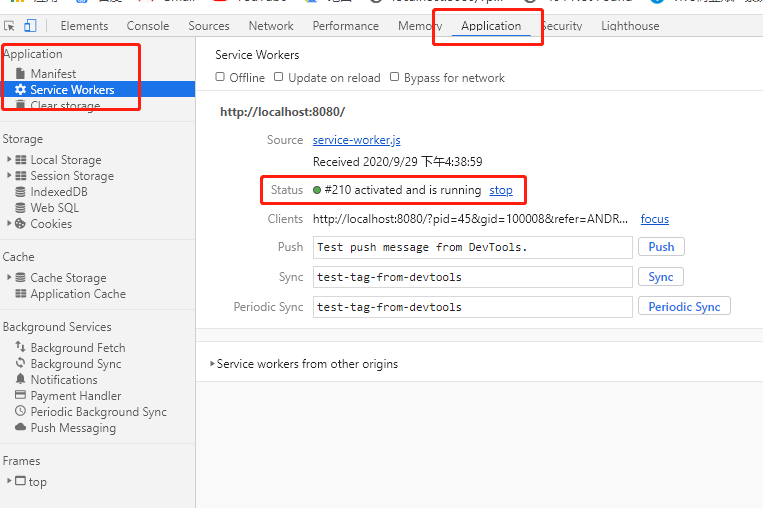Go to the Performance tab
Image resolution: width=763 pixels, height=508 pixels.
pyautogui.click(x=345, y=26)
